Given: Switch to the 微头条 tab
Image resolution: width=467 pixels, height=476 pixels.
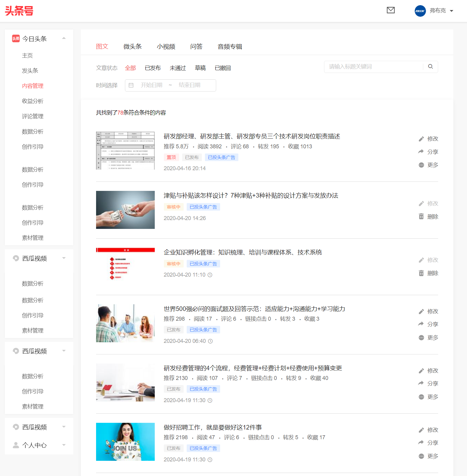Looking at the screenshot, I should coord(133,47).
